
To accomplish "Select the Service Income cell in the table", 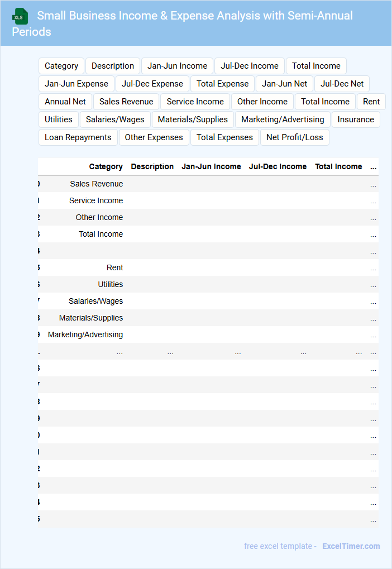I will pos(96,200).
